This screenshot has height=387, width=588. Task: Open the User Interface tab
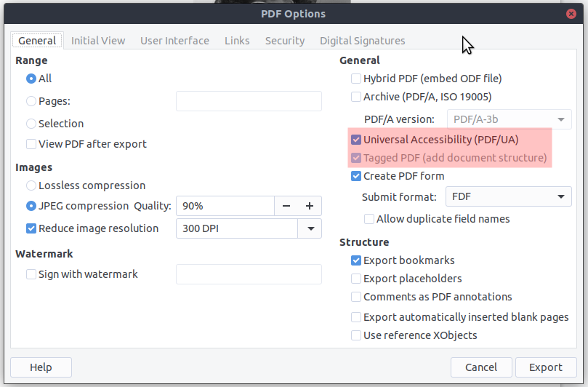coord(174,41)
